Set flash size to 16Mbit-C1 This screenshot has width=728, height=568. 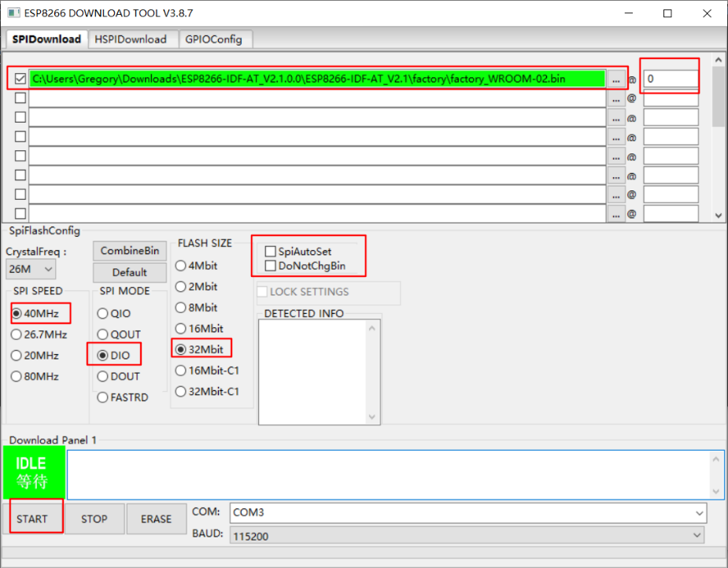(208, 371)
